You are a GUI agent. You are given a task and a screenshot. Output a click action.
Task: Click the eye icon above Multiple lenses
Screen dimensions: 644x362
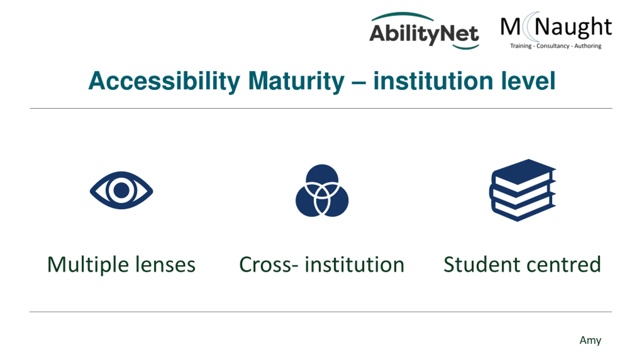pyautogui.click(x=121, y=190)
